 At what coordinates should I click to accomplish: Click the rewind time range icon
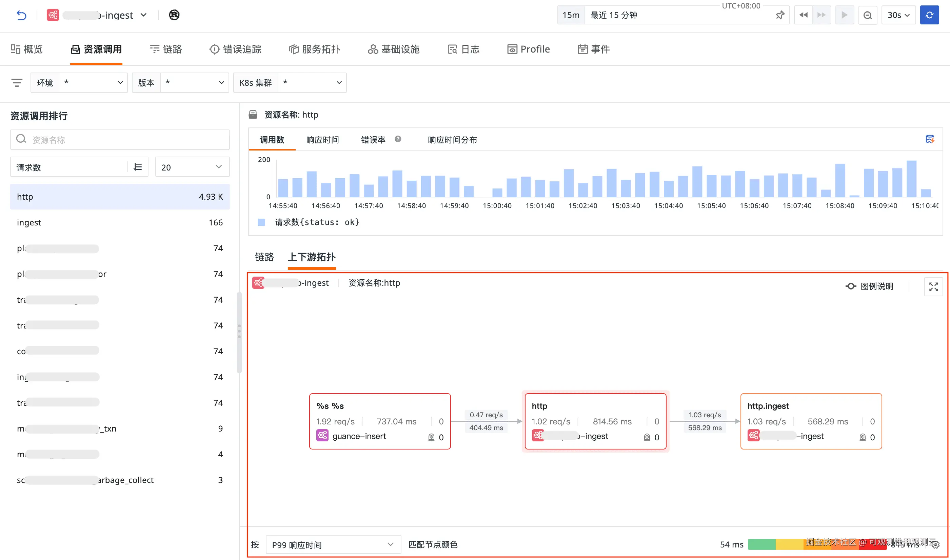tap(803, 15)
